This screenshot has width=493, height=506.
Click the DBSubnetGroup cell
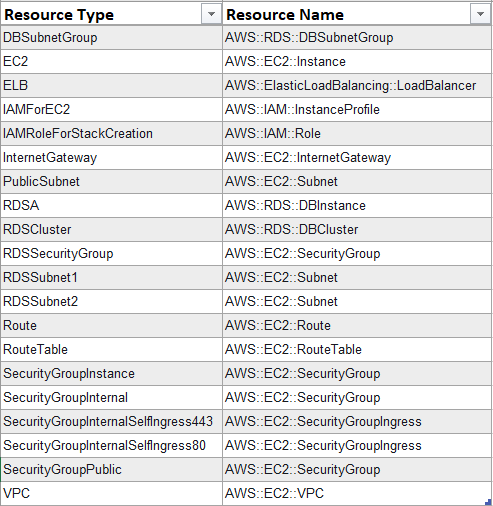point(111,38)
